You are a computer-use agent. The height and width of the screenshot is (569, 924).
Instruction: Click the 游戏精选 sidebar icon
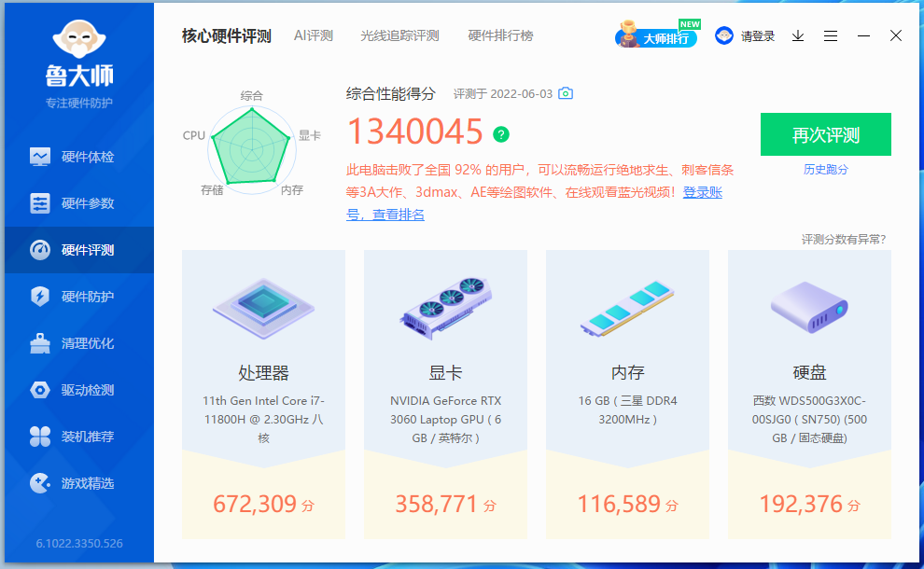point(39,483)
